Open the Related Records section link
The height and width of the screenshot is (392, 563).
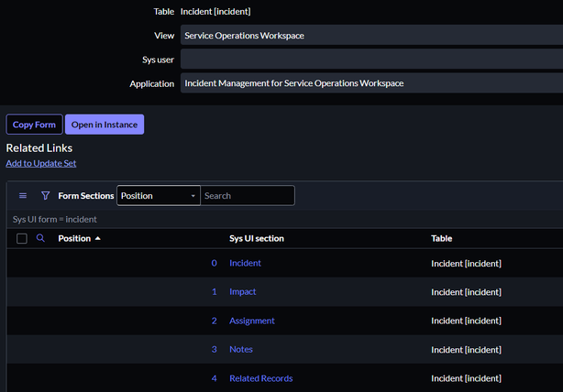pyautogui.click(x=261, y=378)
